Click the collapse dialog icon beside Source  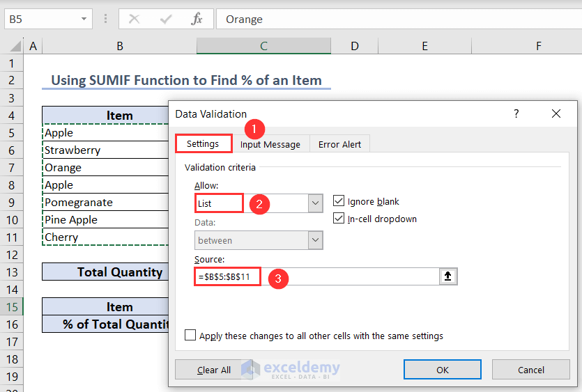tap(448, 276)
